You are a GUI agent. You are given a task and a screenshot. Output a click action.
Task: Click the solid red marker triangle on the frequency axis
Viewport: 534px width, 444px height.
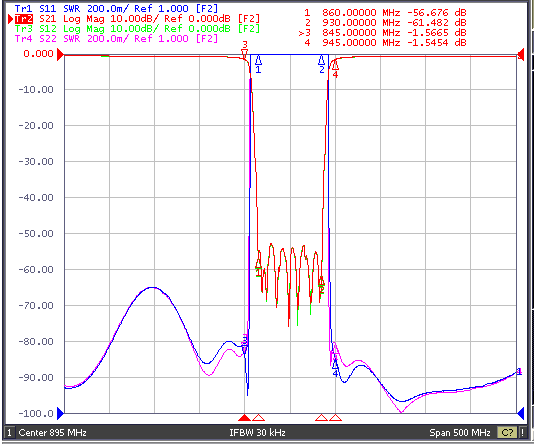pos(244,418)
